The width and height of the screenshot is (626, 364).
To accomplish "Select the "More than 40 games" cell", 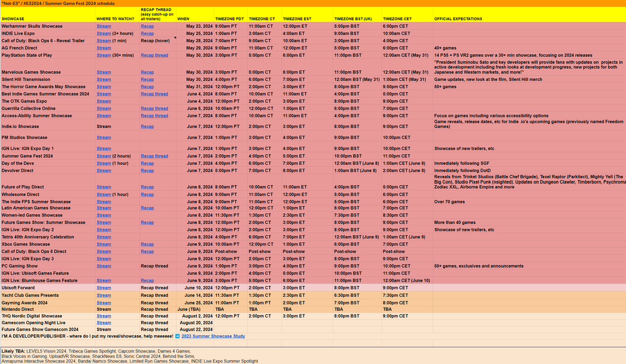I will 529,222.
